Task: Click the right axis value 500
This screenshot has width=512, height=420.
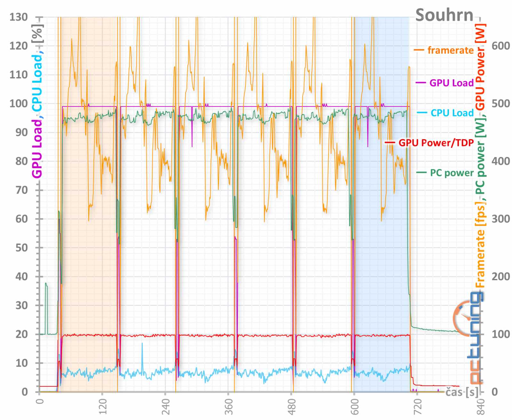Action: [501, 103]
